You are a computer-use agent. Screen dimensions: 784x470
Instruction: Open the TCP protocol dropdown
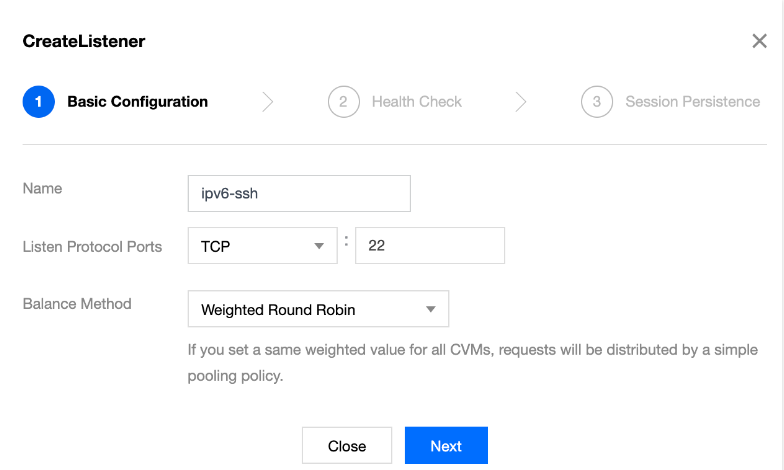pos(262,246)
